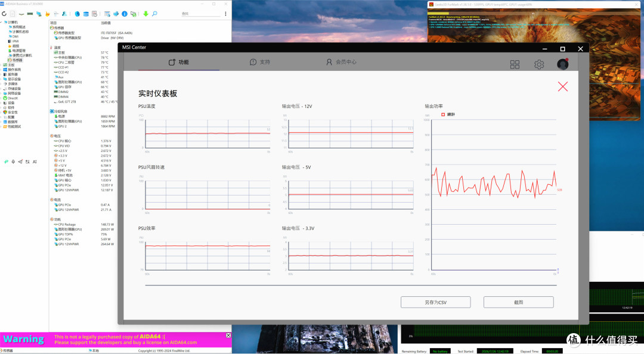Screen dimensions: 644x354
Task: Switch to MSI Center 功能 tab
Action: pyautogui.click(x=179, y=62)
